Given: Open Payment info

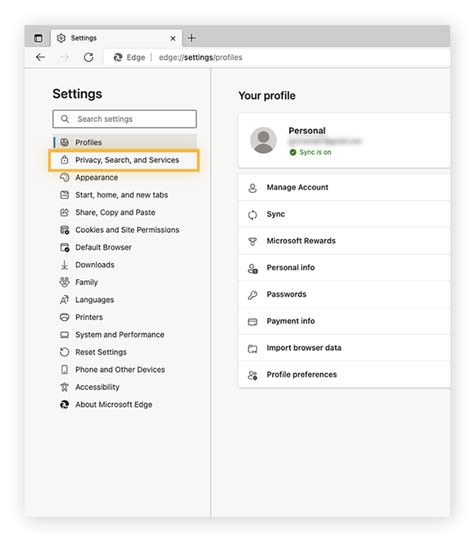Looking at the screenshot, I should (x=344, y=321).
